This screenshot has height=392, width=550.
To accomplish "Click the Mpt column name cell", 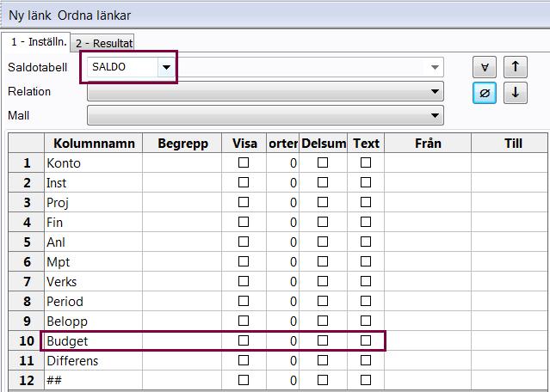I will click(94, 261).
